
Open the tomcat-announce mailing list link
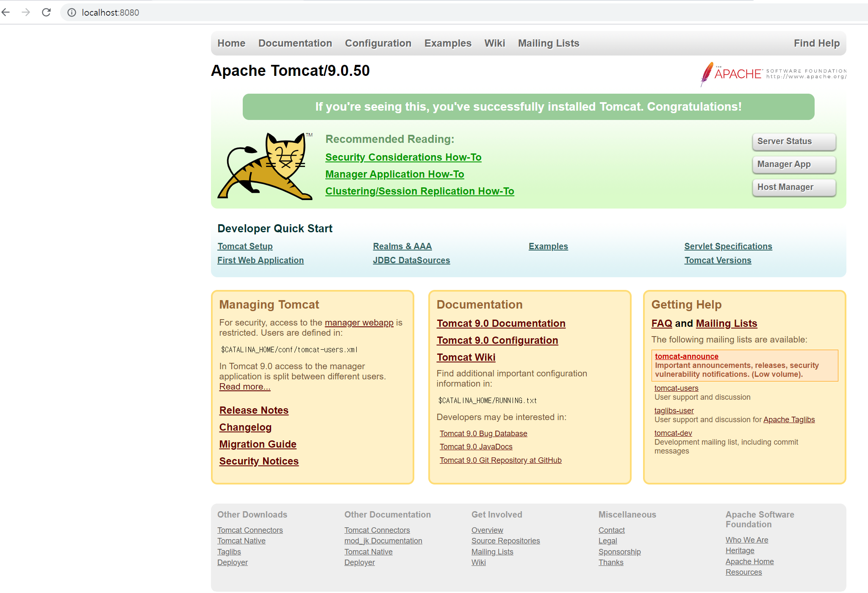686,356
